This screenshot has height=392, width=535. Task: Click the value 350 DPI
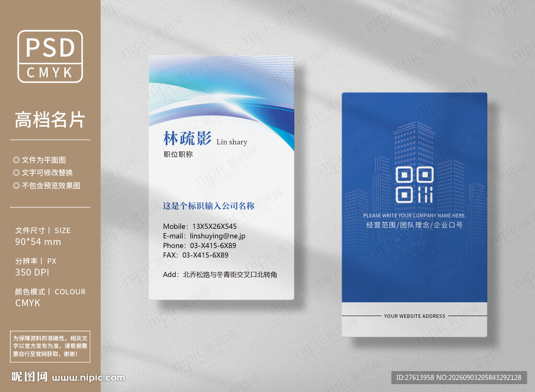pos(32,272)
